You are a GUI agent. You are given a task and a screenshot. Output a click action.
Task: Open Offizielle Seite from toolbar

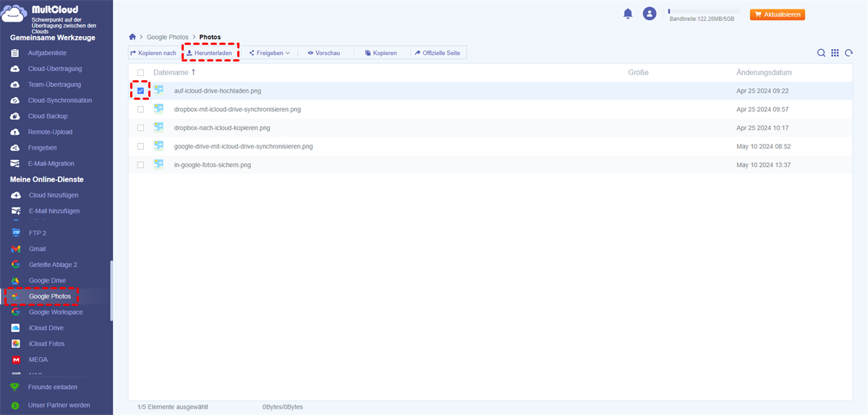coord(437,53)
